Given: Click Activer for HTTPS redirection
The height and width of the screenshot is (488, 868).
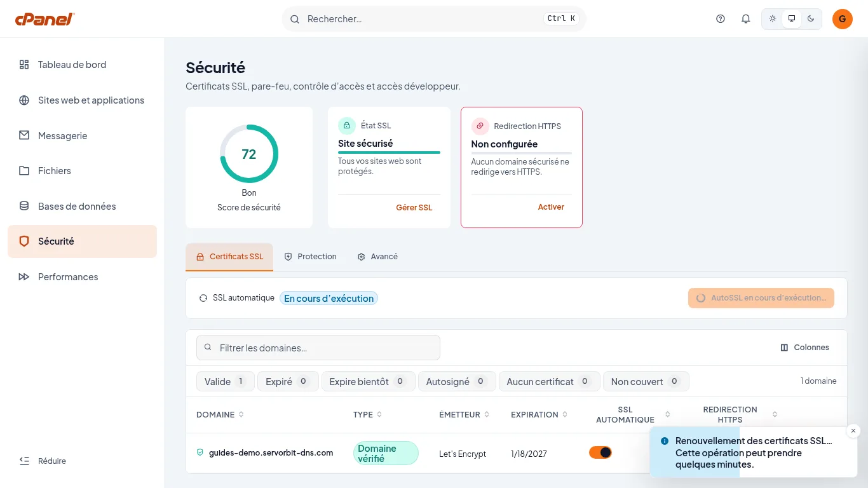Looking at the screenshot, I should 551,207.
